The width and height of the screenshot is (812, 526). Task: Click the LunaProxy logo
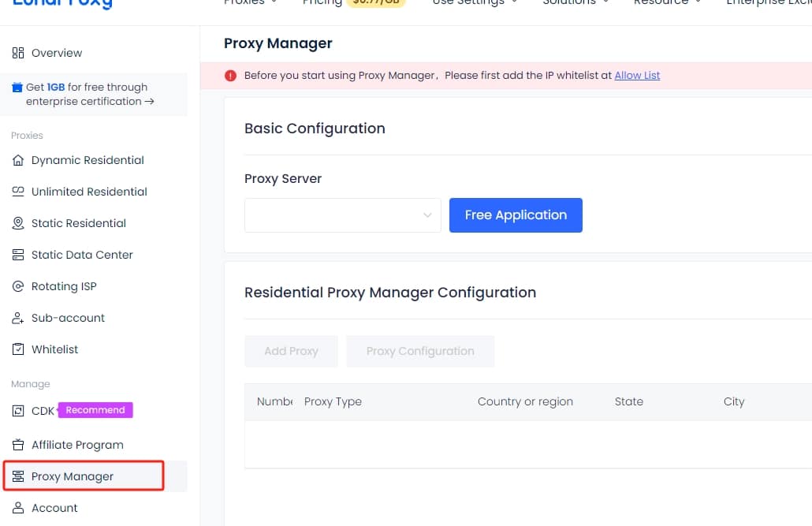(62, 3)
